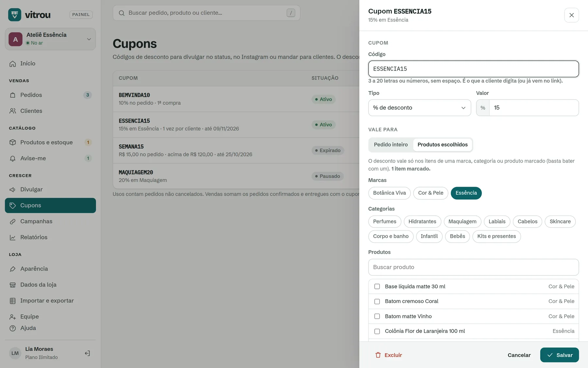Image resolution: width=588 pixels, height=368 pixels.
Task: Click the Excluir button
Action: (x=388, y=355)
